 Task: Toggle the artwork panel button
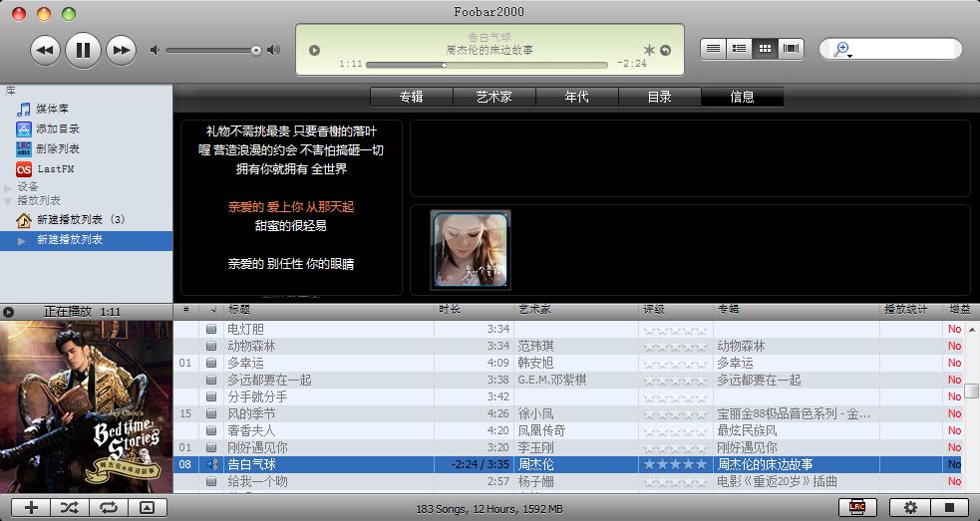coord(147,507)
